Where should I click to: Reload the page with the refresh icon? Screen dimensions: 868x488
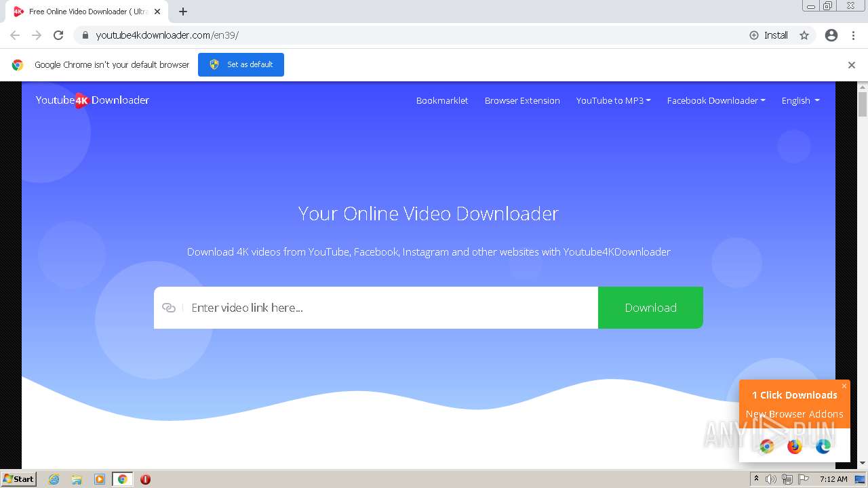pyautogui.click(x=58, y=35)
